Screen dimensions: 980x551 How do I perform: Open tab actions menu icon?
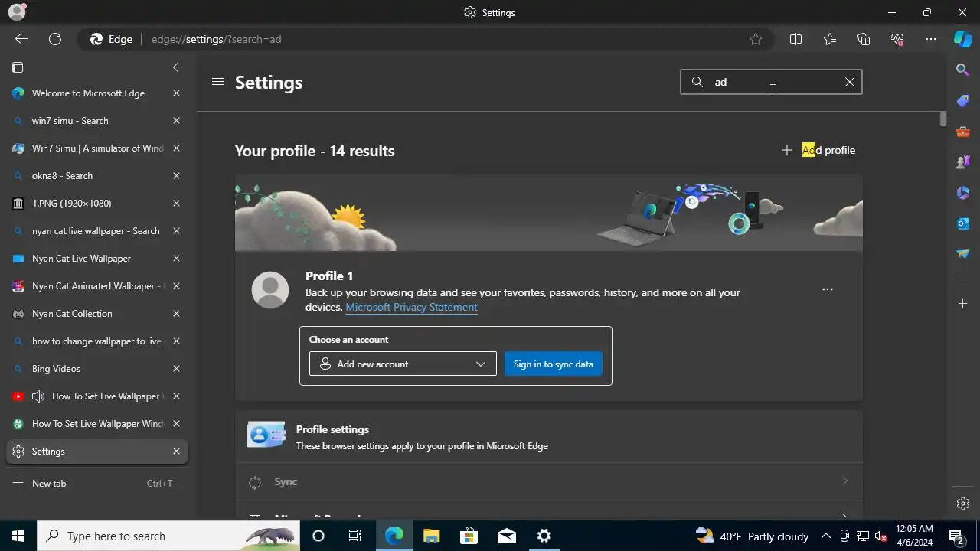point(18,67)
